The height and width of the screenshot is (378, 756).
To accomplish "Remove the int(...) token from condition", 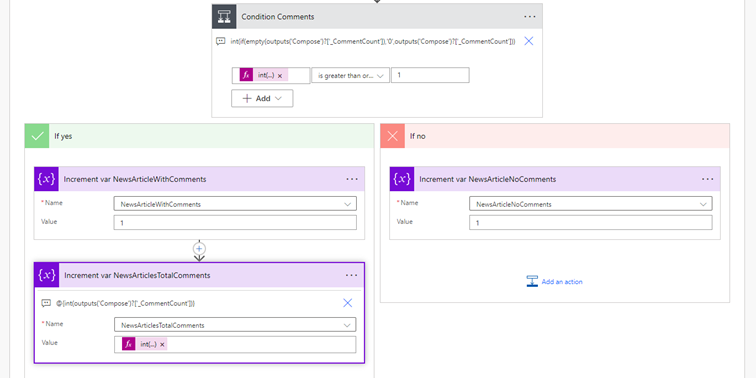I will tap(280, 76).
